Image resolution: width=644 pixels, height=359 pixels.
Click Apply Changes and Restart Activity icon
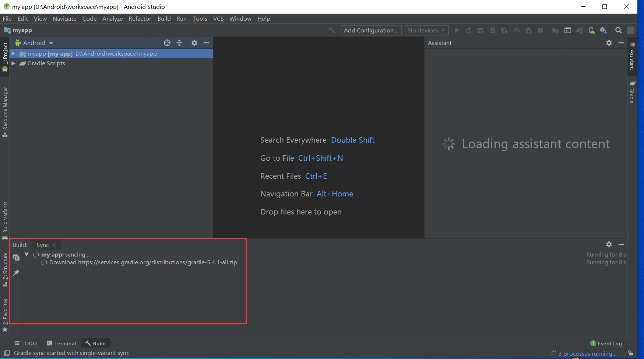[468, 30]
